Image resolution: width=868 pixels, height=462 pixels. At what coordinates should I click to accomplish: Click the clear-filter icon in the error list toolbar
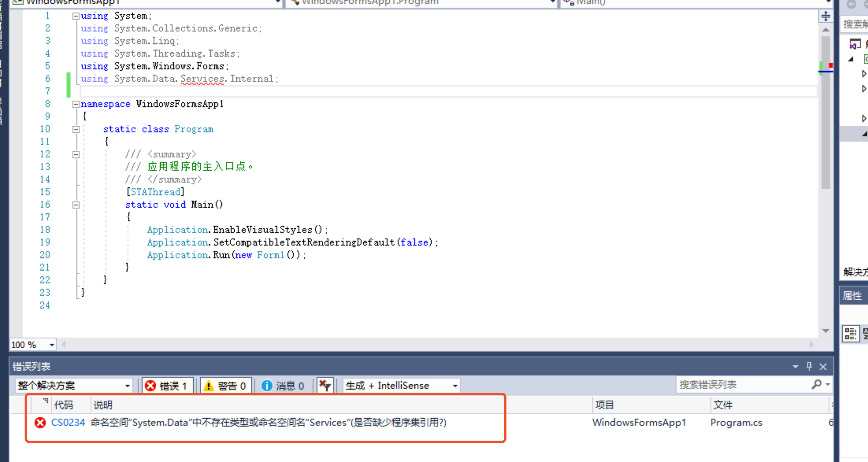click(x=325, y=385)
